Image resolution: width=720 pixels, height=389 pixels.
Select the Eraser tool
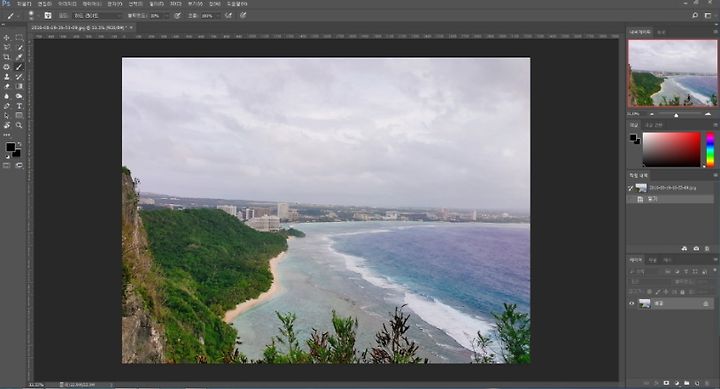[6, 86]
